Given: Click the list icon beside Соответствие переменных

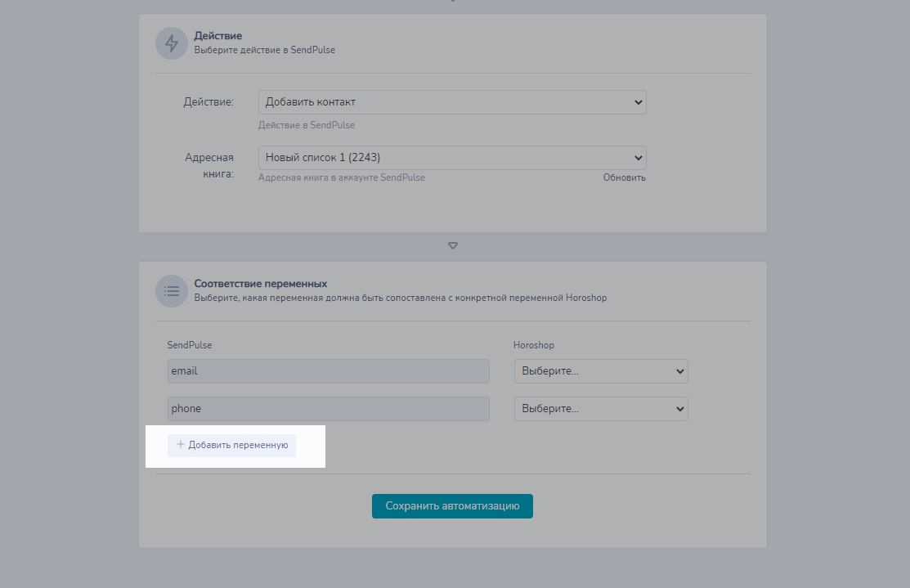Looking at the screenshot, I should click(172, 290).
